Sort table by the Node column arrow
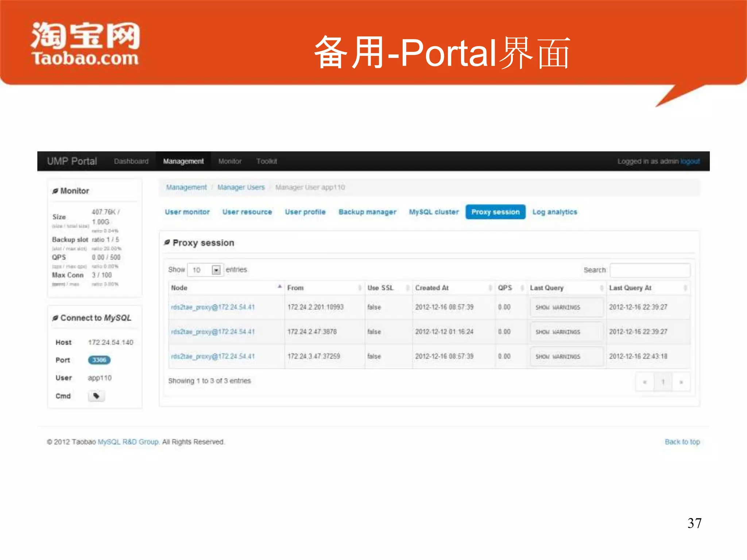The image size is (747, 560). click(x=279, y=287)
